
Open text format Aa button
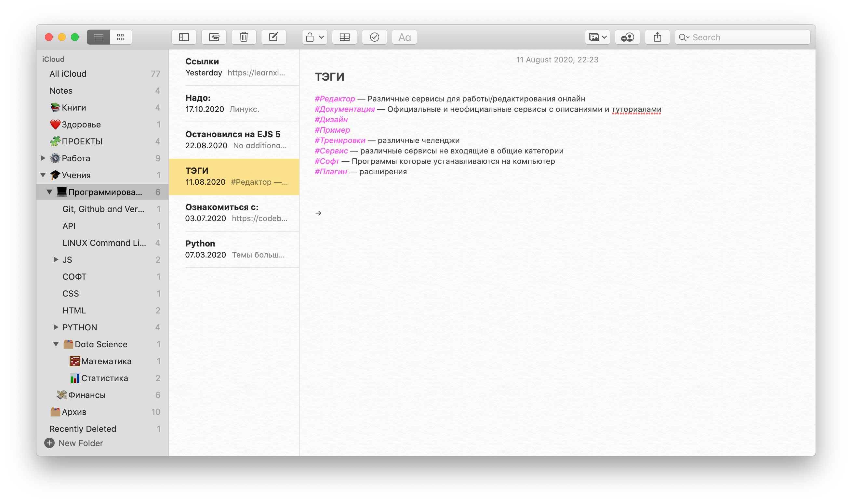click(404, 37)
